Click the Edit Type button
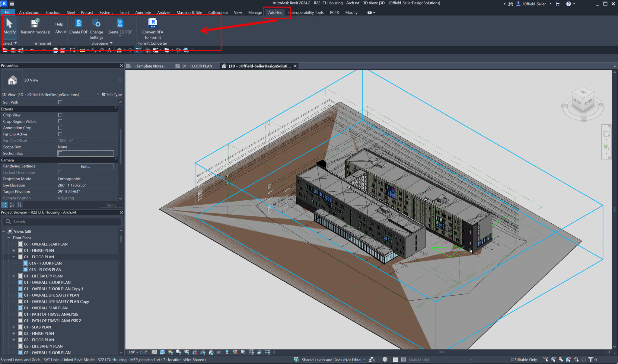Viewport: 618px width, 364px height. point(112,94)
